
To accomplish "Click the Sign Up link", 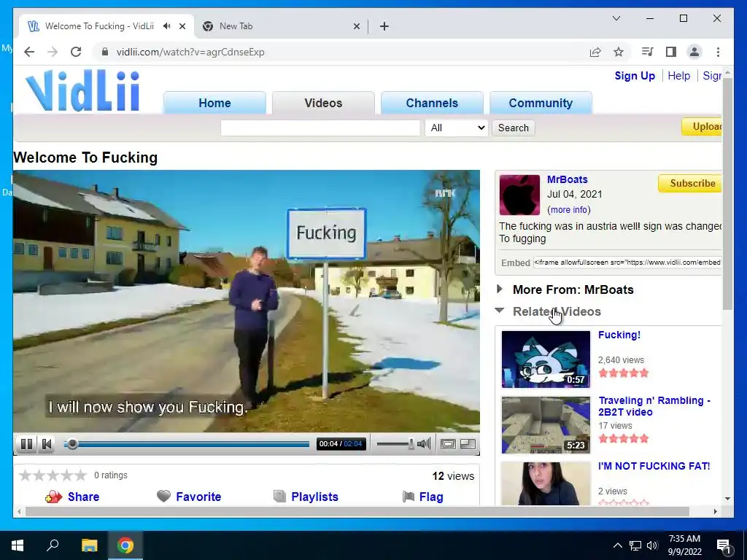I will [635, 76].
